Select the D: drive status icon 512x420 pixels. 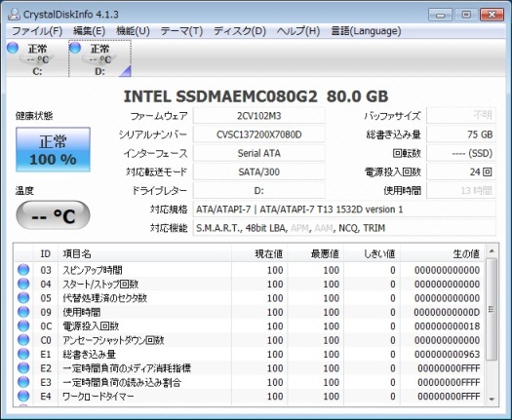[75, 48]
